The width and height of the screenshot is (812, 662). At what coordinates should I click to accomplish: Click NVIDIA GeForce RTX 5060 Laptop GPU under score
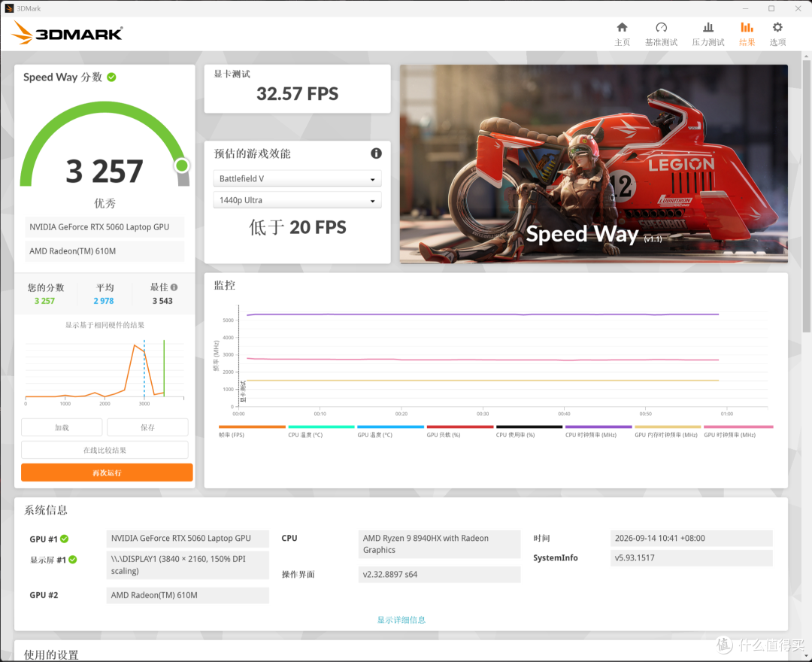[x=105, y=227]
